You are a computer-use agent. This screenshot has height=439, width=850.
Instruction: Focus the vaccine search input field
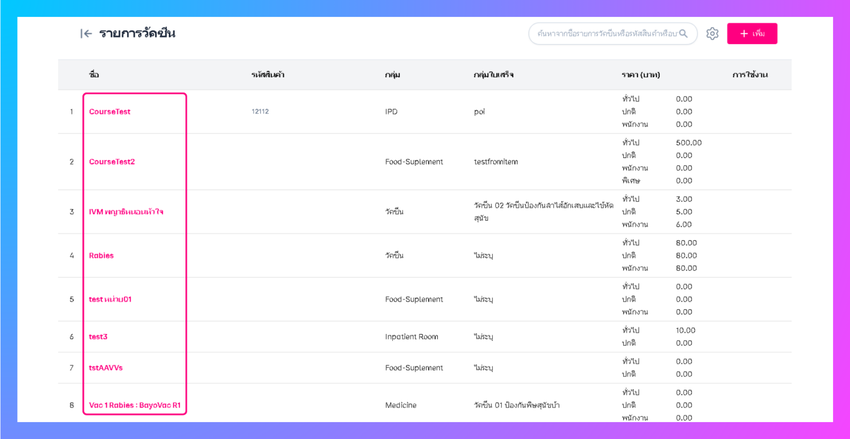tap(606, 34)
